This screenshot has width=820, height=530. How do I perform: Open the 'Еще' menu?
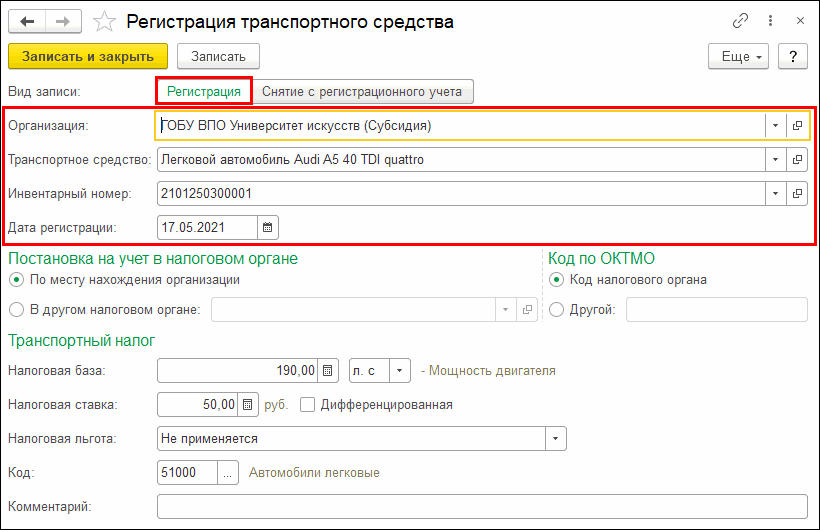(741, 57)
